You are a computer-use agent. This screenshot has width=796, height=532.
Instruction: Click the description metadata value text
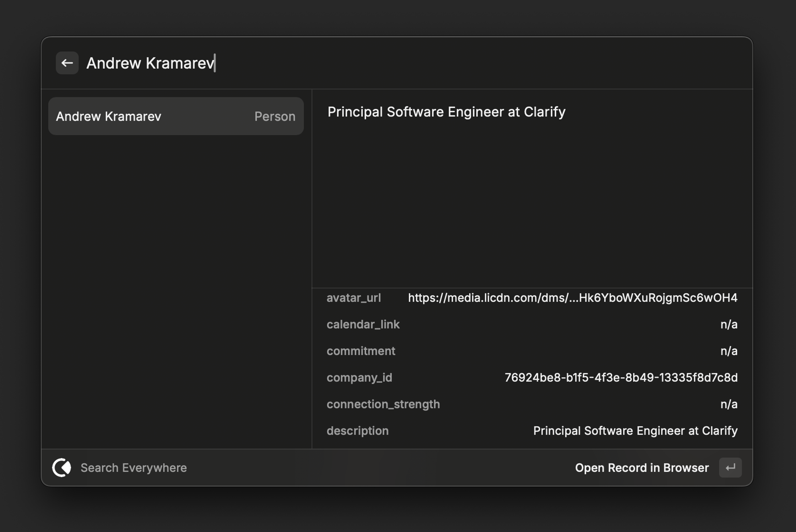(x=635, y=431)
